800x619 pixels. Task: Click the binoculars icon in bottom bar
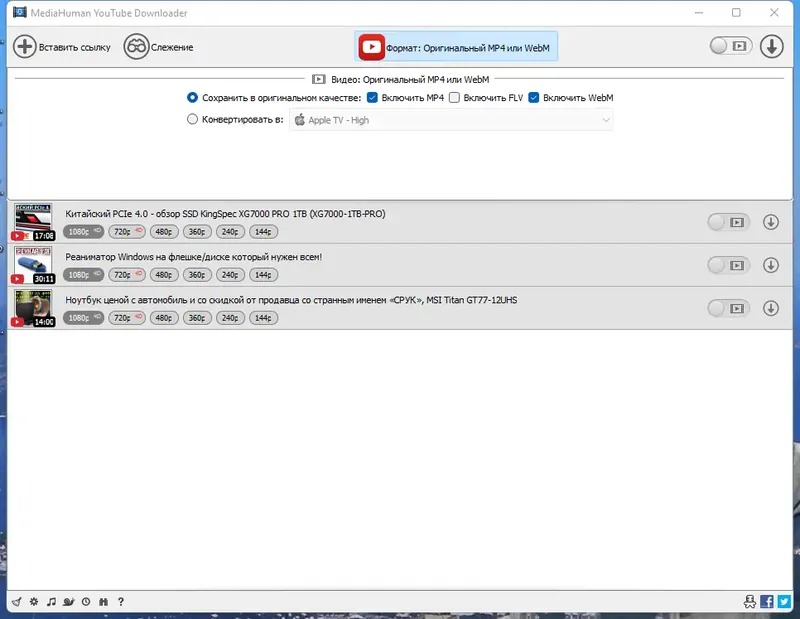click(x=104, y=602)
